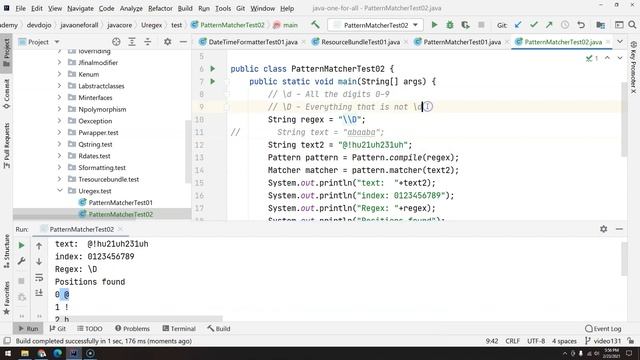This screenshot has height=360, width=640.
Task: Select Qstring.test folder in tree
Action: tap(95, 144)
